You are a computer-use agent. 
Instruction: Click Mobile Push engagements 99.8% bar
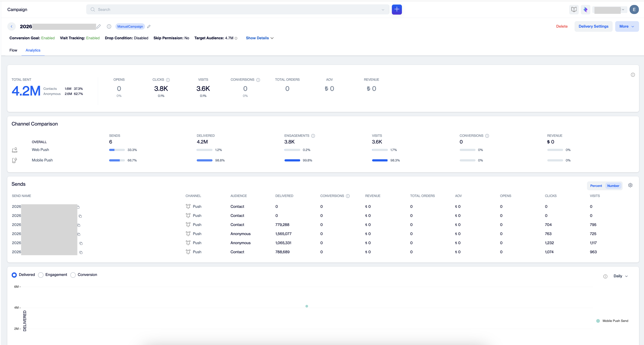[292, 160]
